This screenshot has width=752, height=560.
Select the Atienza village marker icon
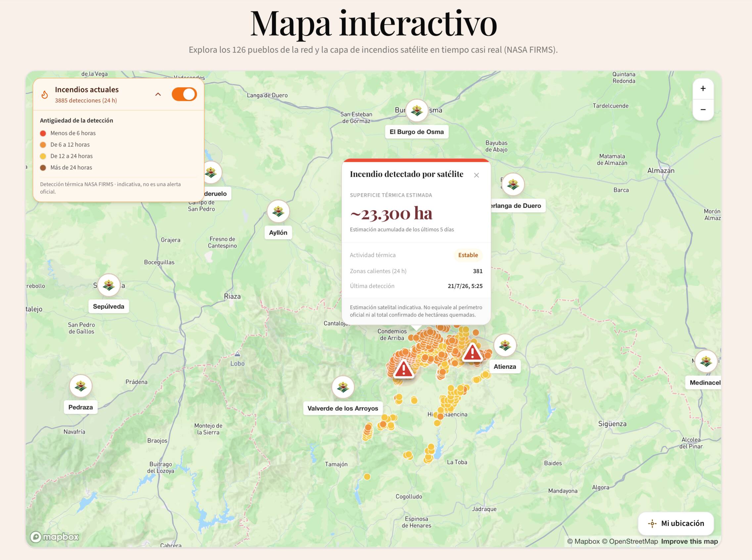(505, 345)
